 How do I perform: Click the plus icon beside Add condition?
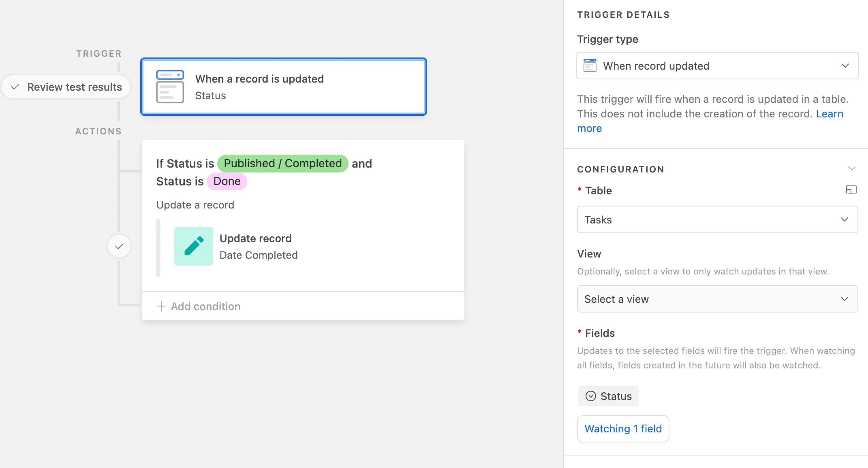[x=161, y=306]
